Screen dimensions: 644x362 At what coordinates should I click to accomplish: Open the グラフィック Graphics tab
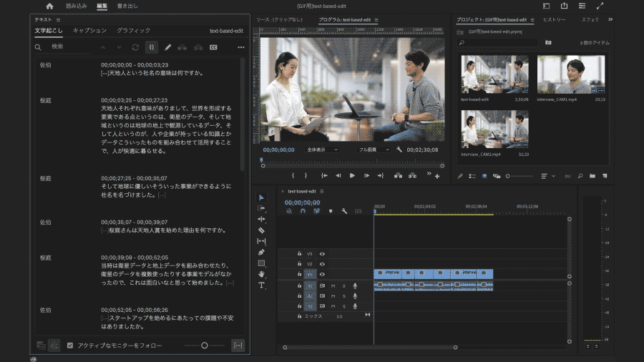click(134, 31)
